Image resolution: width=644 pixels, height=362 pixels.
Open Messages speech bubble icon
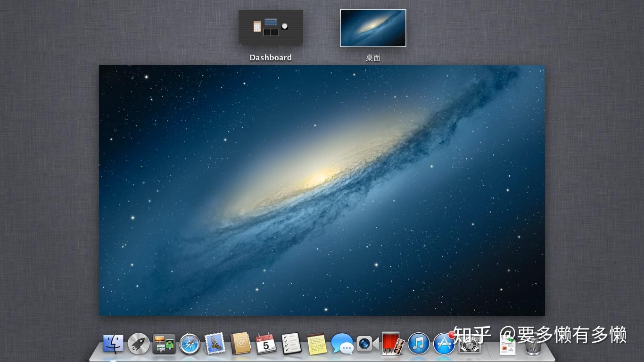pyautogui.click(x=342, y=344)
